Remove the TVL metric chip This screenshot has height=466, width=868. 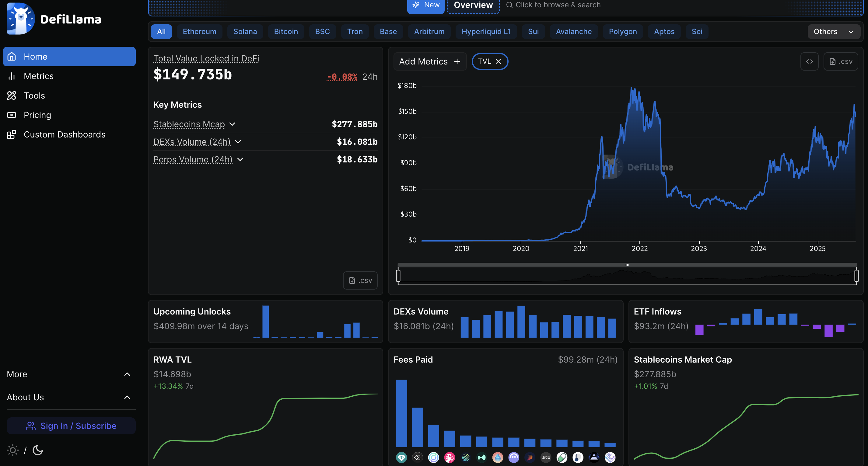498,62
